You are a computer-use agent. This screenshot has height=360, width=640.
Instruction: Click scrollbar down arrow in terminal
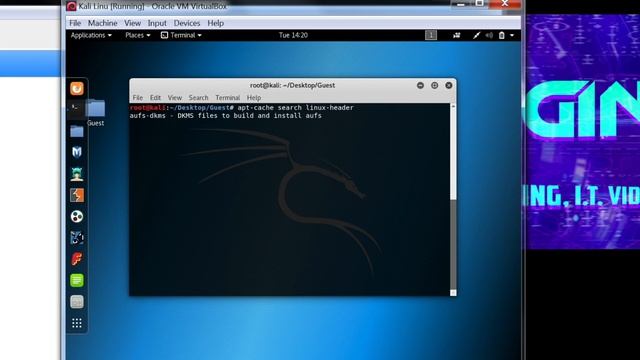[x=453, y=293]
